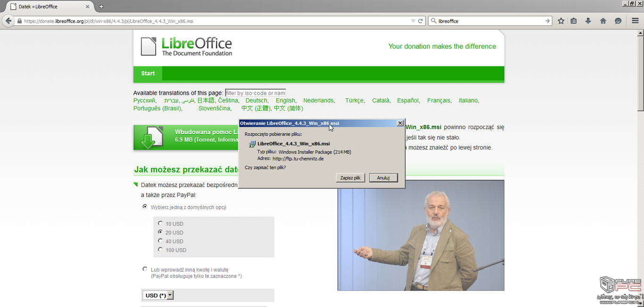Open the Start navigation menu item
This screenshot has width=644, height=307.
pyautogui.click(x=148, y=73)
